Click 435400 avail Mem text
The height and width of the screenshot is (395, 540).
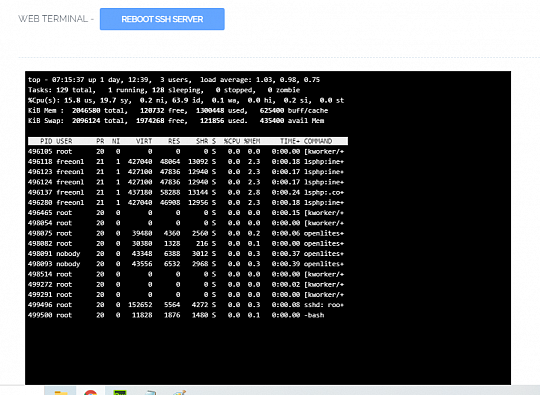point(292,121)
